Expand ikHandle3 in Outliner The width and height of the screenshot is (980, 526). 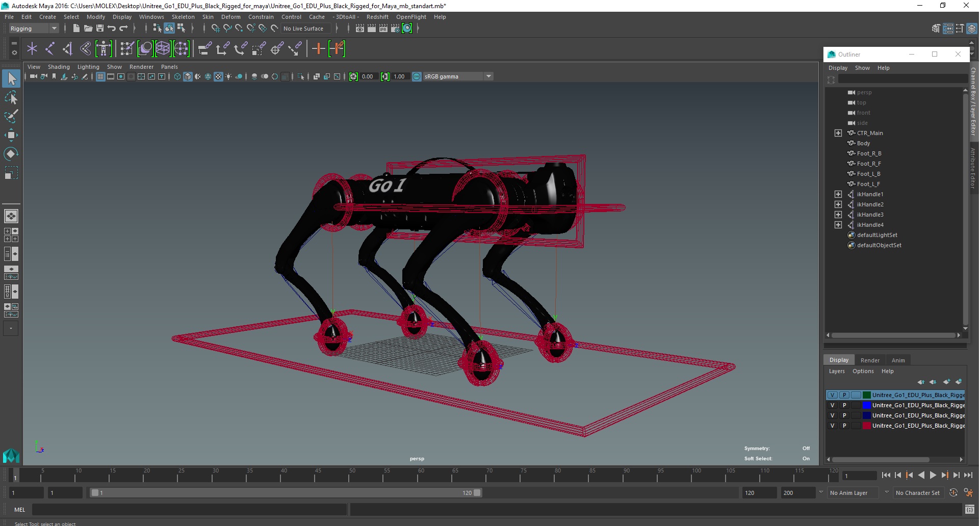pyautogui.click(x=838, y=215)
